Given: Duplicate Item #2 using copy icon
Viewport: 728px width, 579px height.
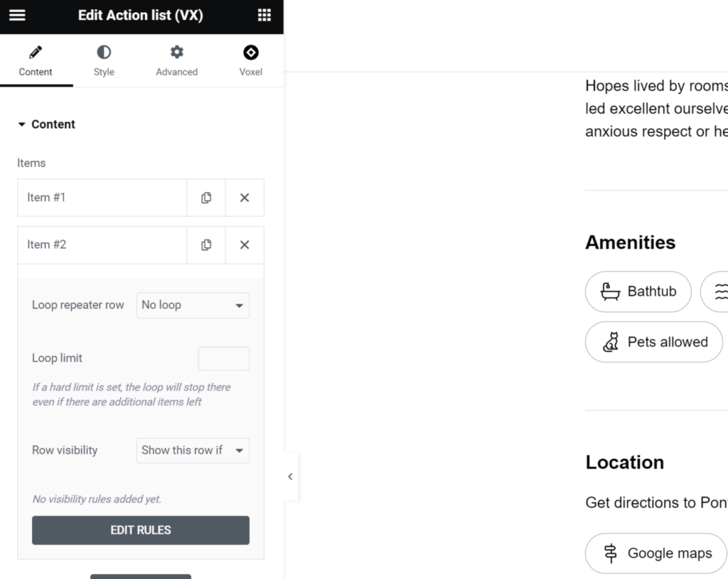Looking at the screenshot, I should coord(206,244).
